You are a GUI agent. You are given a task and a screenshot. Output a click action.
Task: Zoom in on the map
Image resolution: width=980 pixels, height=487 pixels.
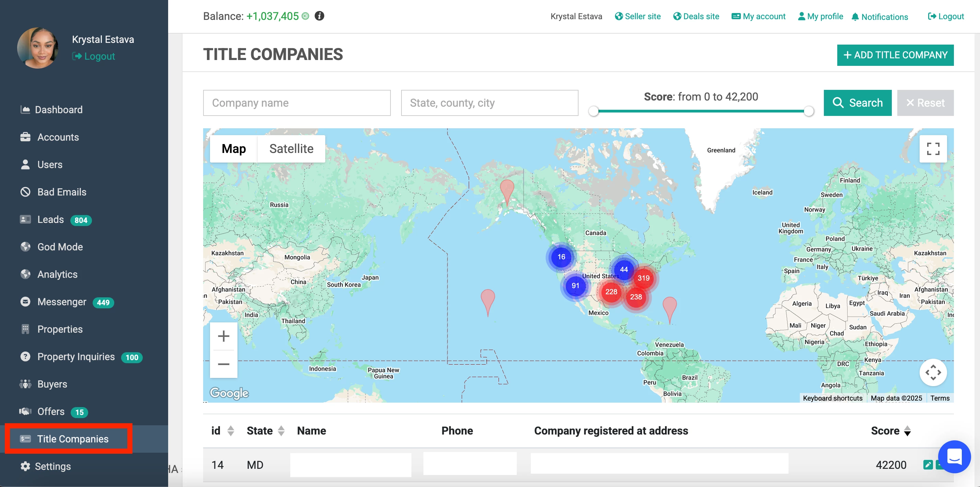(x=223, y=336)
